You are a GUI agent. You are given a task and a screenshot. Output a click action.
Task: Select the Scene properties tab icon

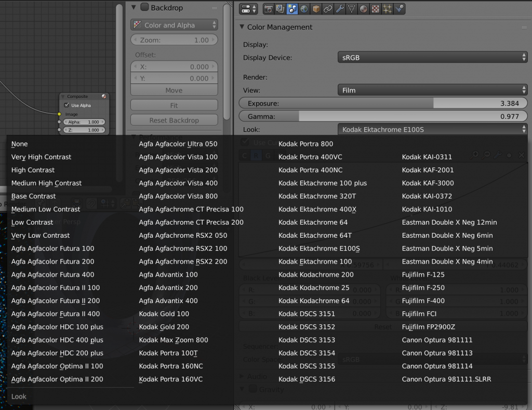pyautogui.click(x=292, y=9)
